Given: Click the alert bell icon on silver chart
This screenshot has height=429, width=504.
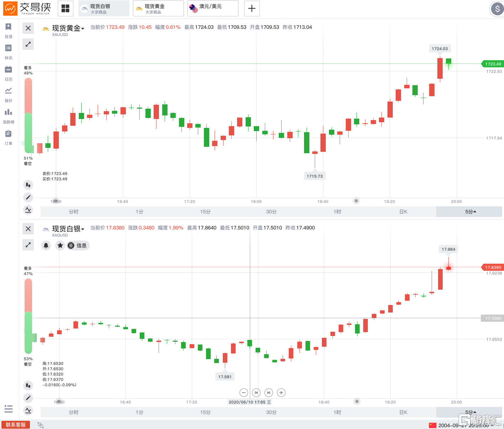Looking at the screenshot, I should tap(46, 245).
